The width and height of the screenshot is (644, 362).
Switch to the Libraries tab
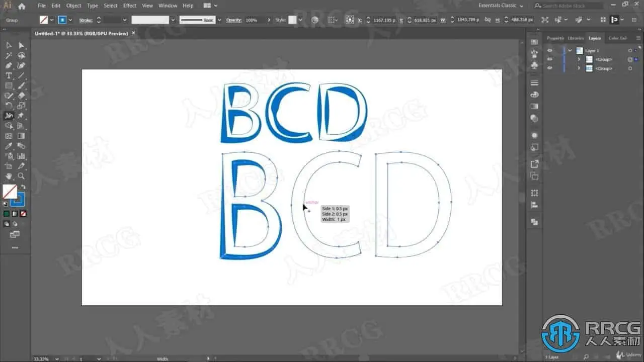pyautogui.click(x=576, y=38)
